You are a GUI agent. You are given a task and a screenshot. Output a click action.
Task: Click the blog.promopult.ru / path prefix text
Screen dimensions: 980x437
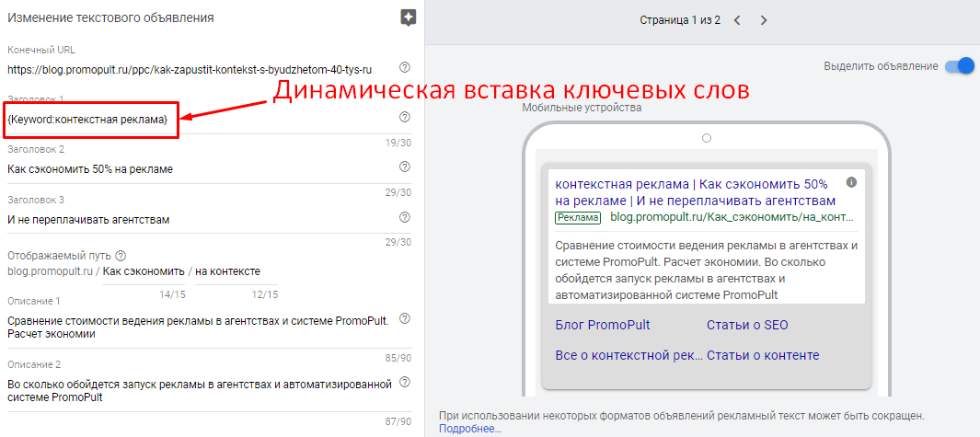[53, 271]
